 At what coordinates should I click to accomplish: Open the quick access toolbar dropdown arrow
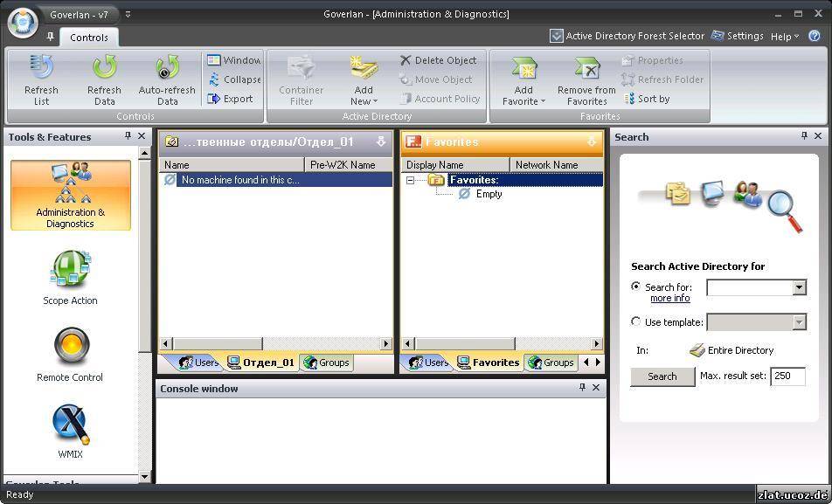[128, 14]
